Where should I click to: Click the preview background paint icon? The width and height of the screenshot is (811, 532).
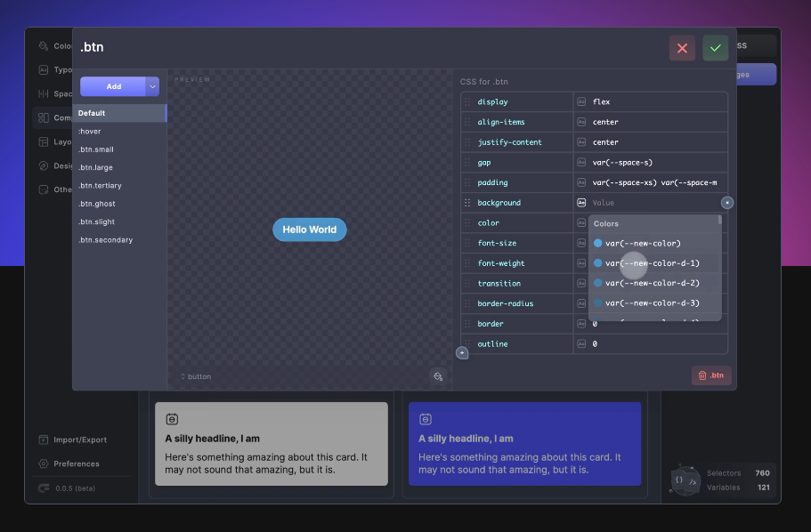(x=437, y=376)
